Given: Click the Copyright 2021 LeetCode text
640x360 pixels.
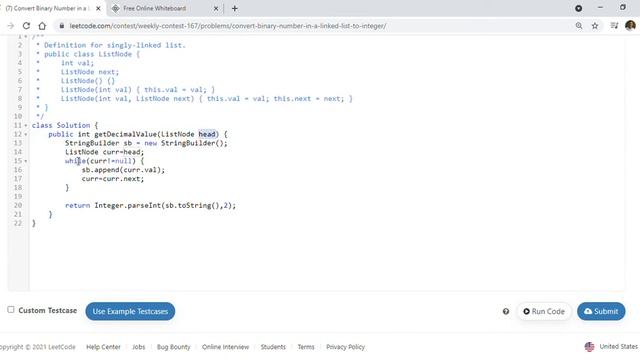Looking at the screenshot, I should click(x=38, y=347).
